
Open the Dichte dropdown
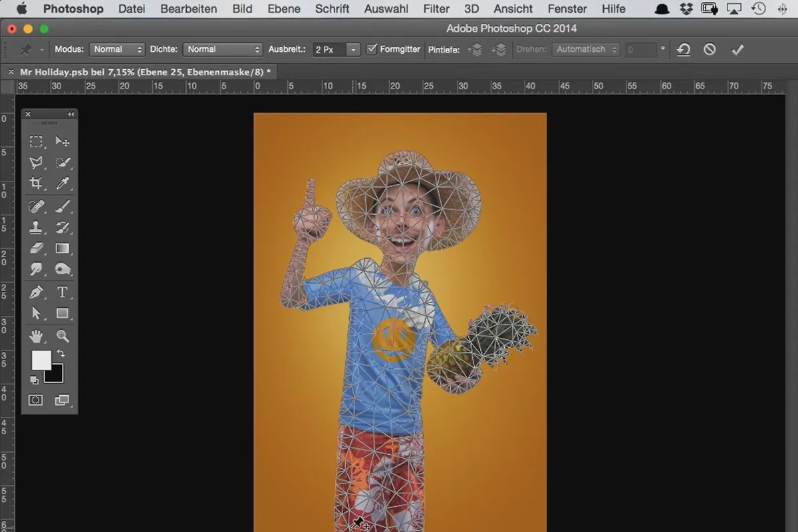[223, 49]
